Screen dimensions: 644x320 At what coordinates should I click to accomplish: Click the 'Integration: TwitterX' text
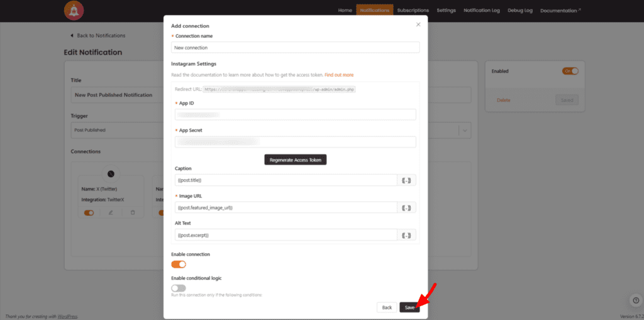tap(103, 200)
